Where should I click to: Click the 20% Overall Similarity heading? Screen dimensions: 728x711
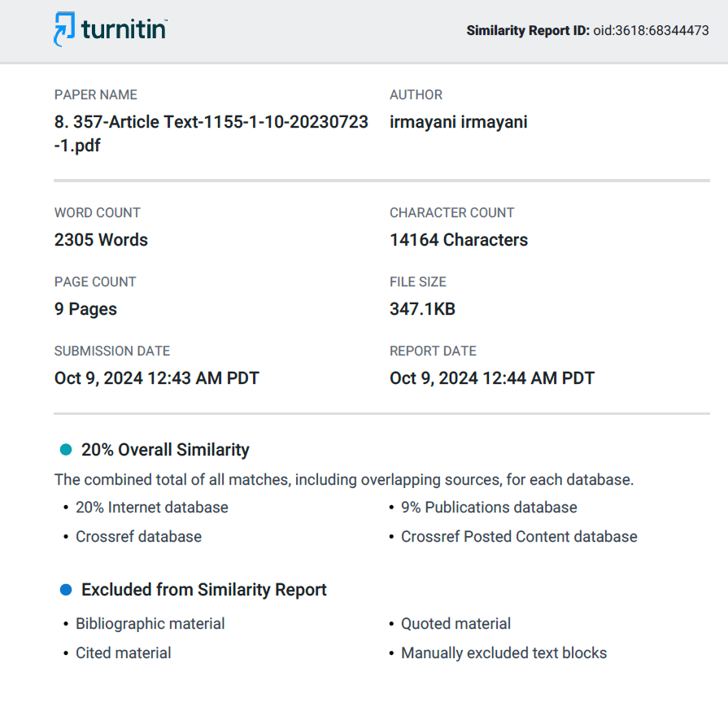[165, 450]
